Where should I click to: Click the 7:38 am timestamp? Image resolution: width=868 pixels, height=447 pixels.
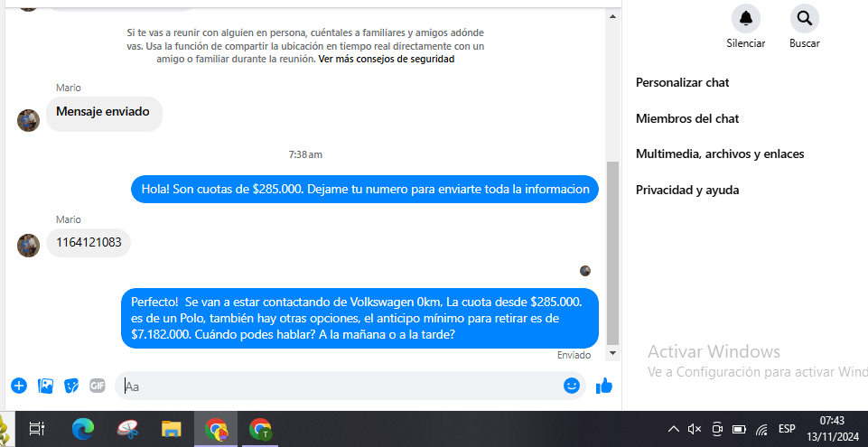[305, 155]
